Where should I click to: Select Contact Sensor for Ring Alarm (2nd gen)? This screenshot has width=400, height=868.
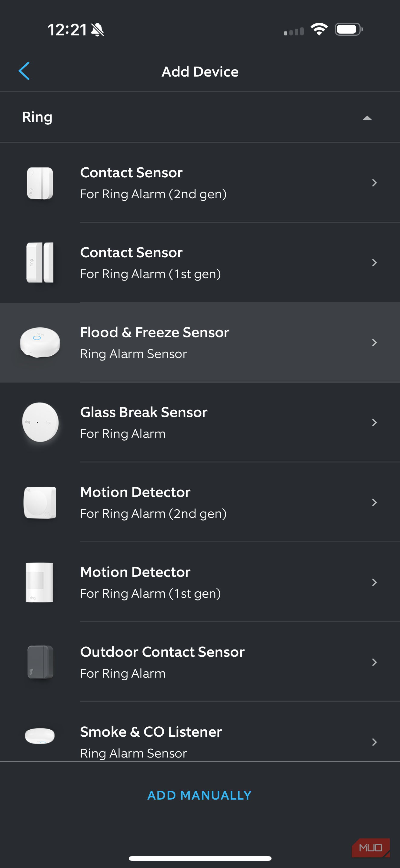pos(153,183)
